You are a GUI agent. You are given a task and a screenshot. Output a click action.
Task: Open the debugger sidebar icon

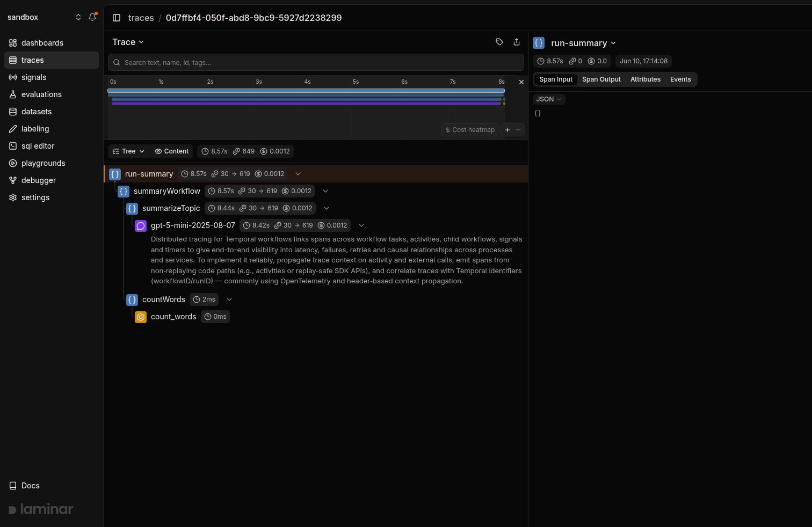click(13, 180)
